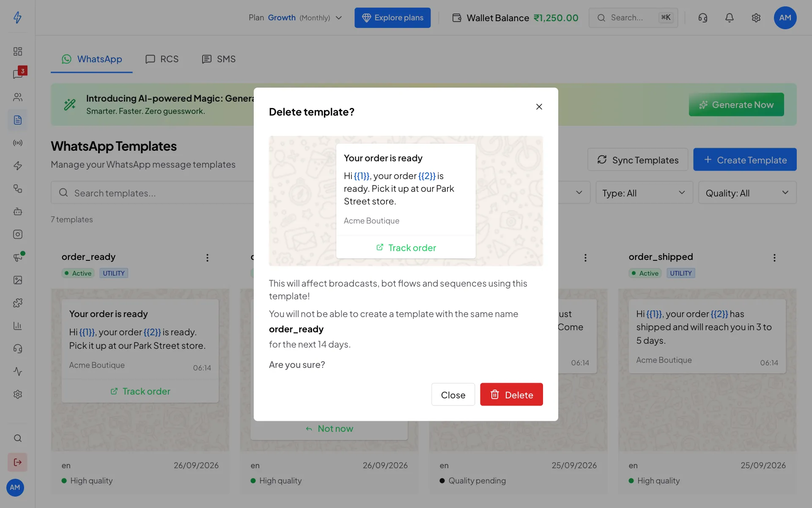Close the Delete template dialog with X
This screenshot has height=508, width=812.
click(539, 107)
